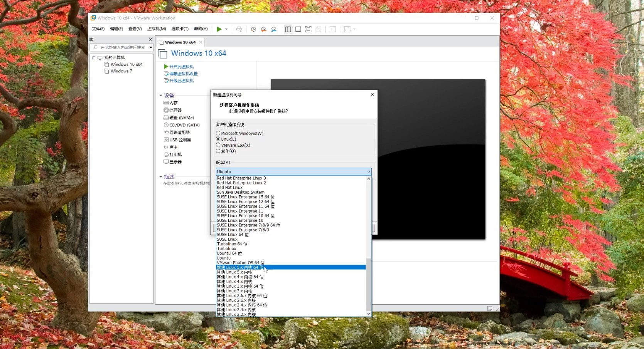
Task: Collapse the 我的计算机 tree node
Action: point(94,58)
